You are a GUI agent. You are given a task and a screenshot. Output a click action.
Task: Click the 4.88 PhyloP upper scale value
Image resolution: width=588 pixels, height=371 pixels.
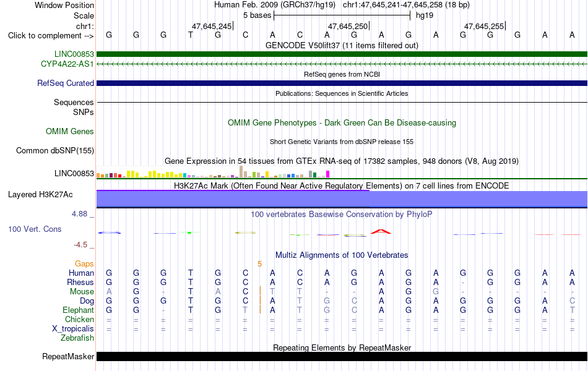(79, 214)
